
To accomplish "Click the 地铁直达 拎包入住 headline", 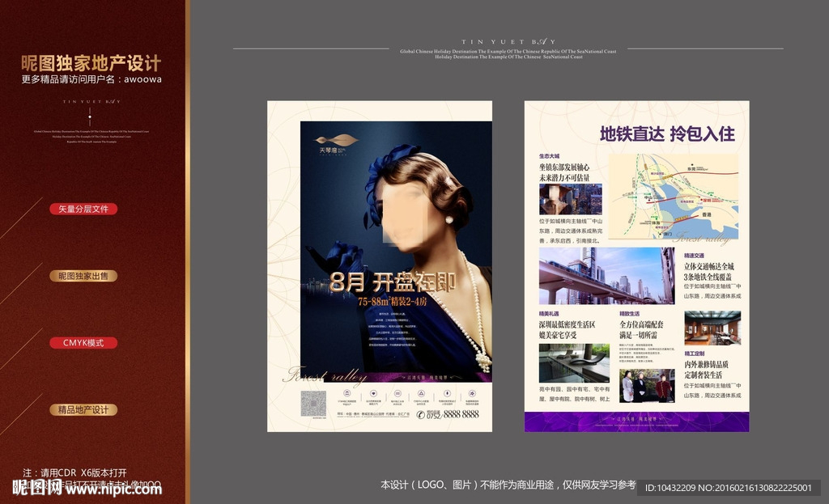I will (x=666, y=134).
